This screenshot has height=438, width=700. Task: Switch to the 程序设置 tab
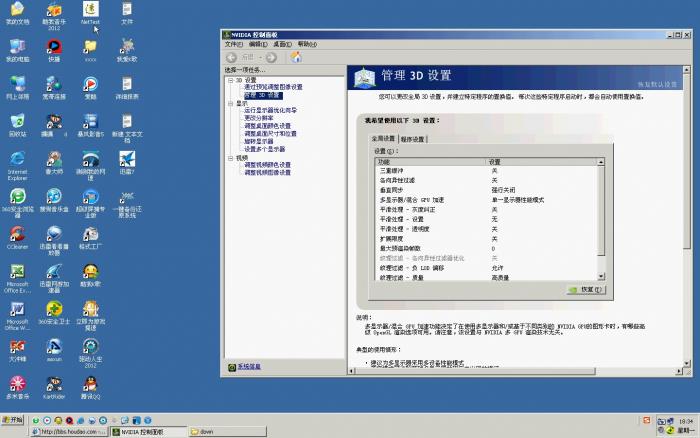[412, 139]
